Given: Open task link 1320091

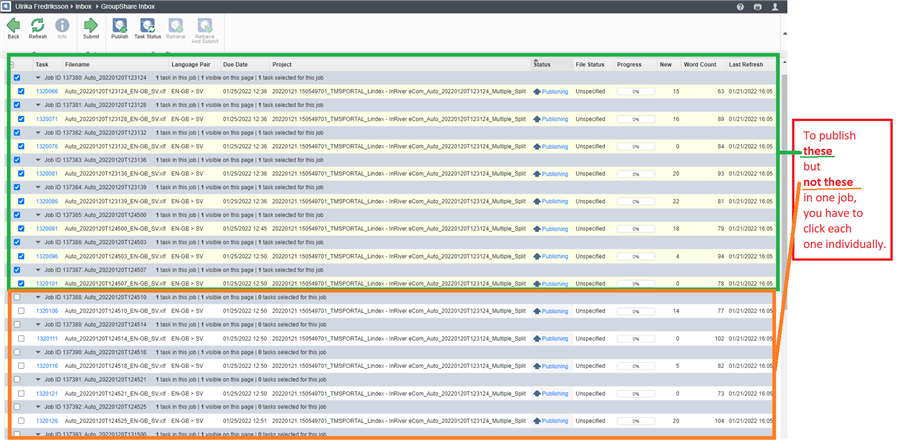Looking at the screenshot, I should click(x=46, y=228).
